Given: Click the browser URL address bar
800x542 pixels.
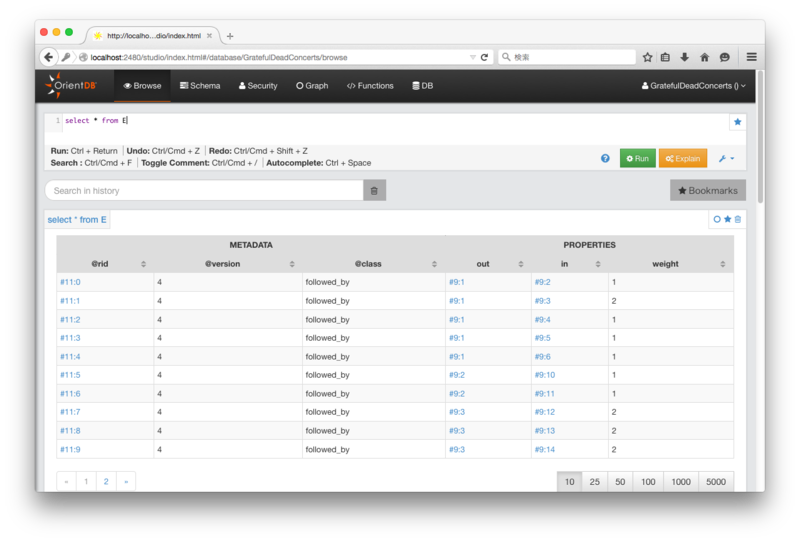Looking at the screenshot, I should pos(278,57).
